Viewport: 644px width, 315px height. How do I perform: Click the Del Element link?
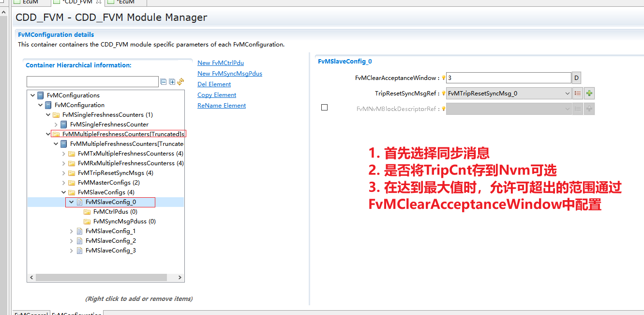click(214, 84)
